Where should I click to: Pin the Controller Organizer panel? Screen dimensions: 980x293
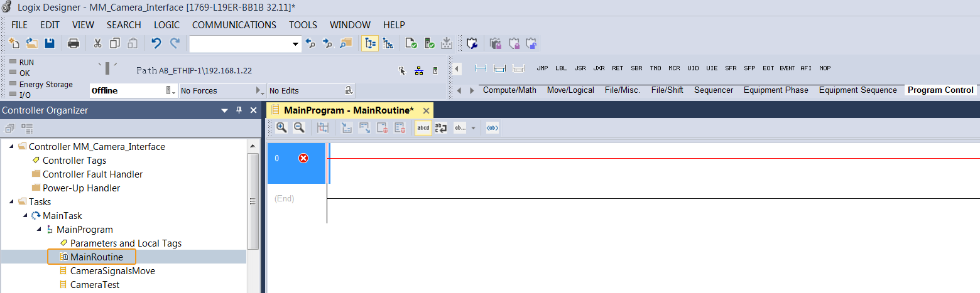click(x=239, y=110)
